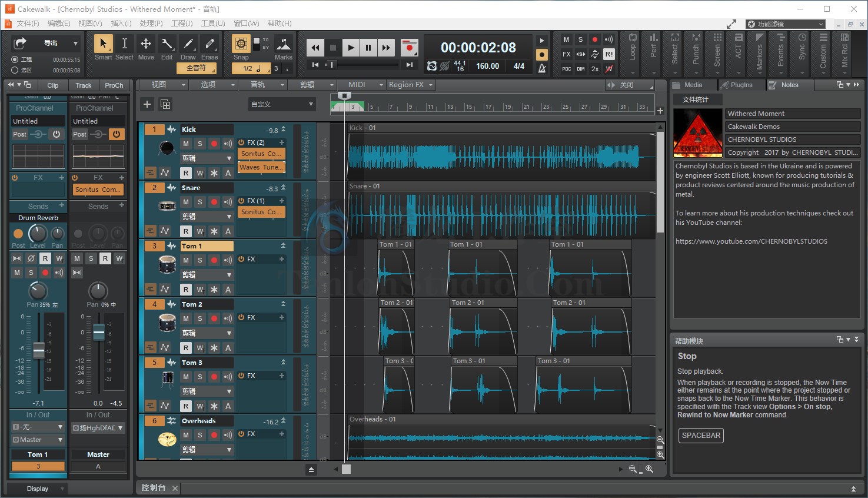Open the CHERNOBYLSTUDIOS YouTube link
The image size is (868, 498).
[x=751, y=241]
